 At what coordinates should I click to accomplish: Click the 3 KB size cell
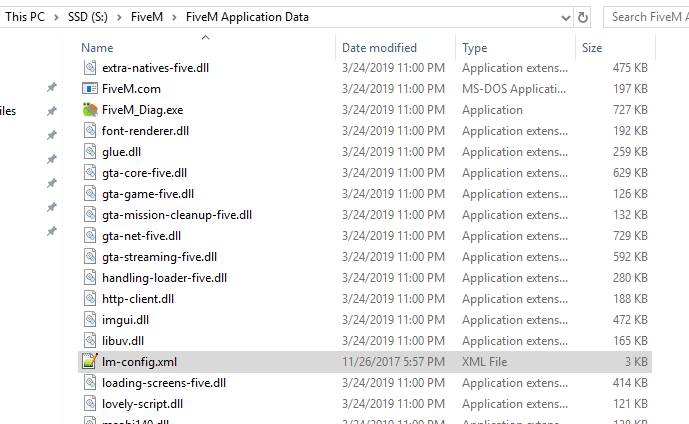637,362
